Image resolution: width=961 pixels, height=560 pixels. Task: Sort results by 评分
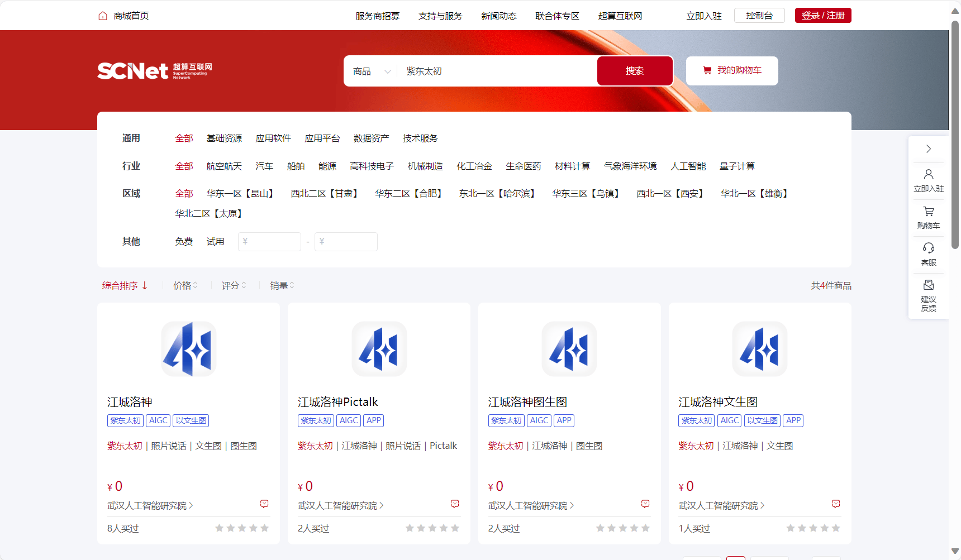pos(234,286)
